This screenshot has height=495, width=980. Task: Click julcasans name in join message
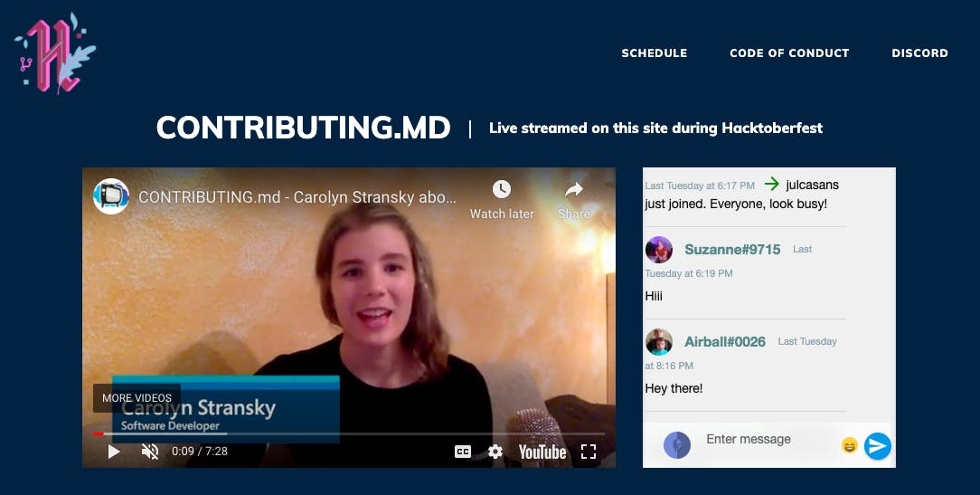tap(813, 186)
